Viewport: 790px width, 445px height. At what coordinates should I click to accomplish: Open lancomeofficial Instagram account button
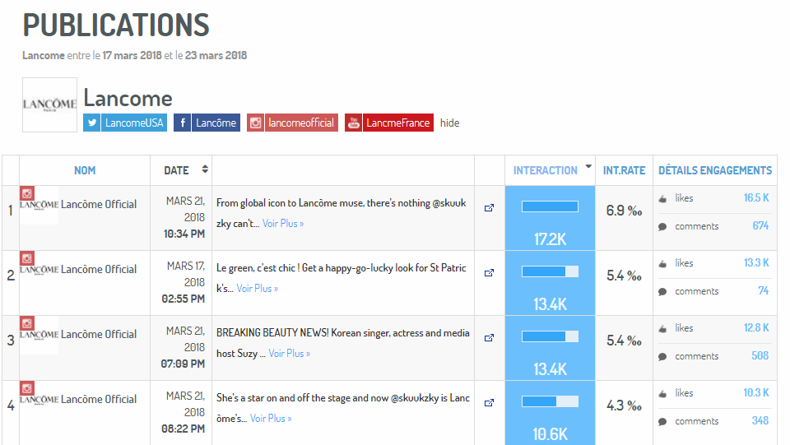pyautogui.click(x=293, y=123)
